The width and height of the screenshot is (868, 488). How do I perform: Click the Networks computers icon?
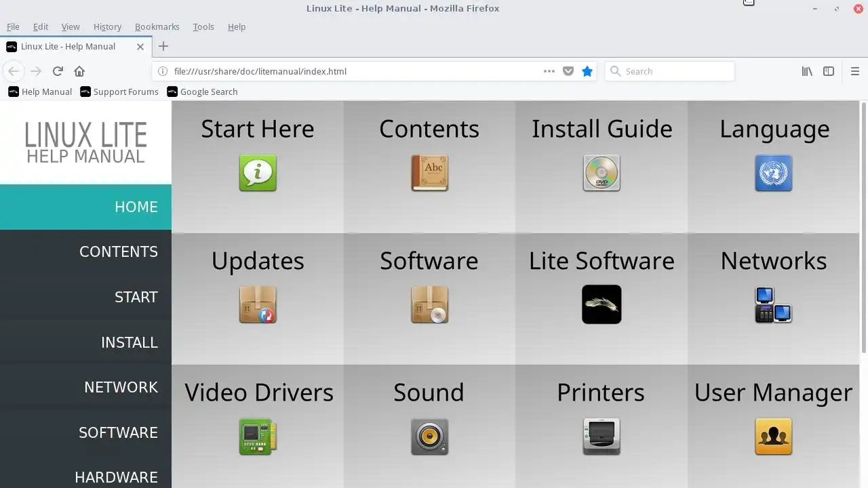point(774,304)
